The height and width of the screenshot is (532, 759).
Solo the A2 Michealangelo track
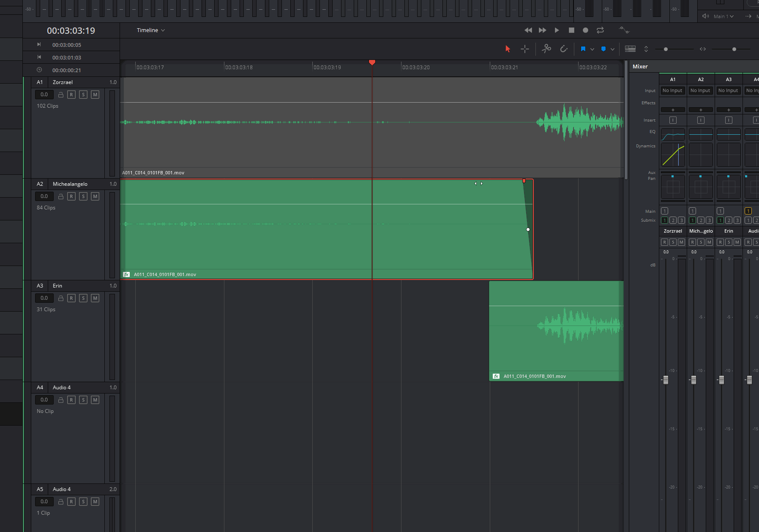[83, 196]
